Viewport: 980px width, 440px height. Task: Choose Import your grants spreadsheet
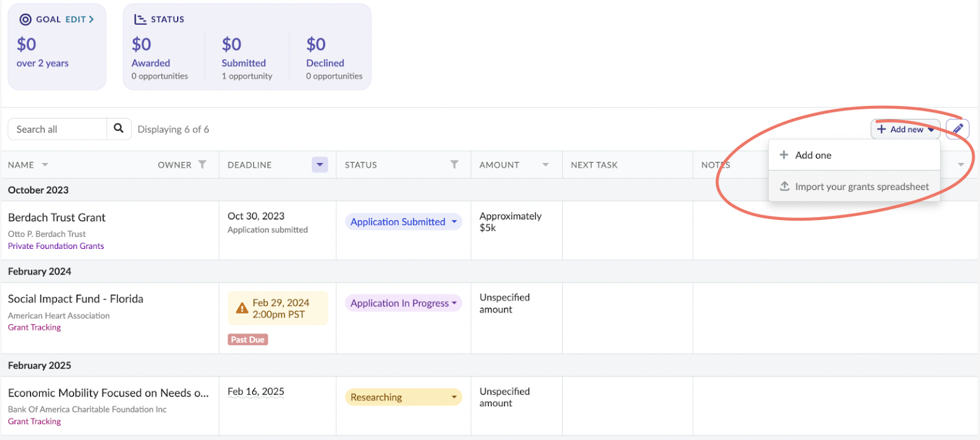point(861,187)
